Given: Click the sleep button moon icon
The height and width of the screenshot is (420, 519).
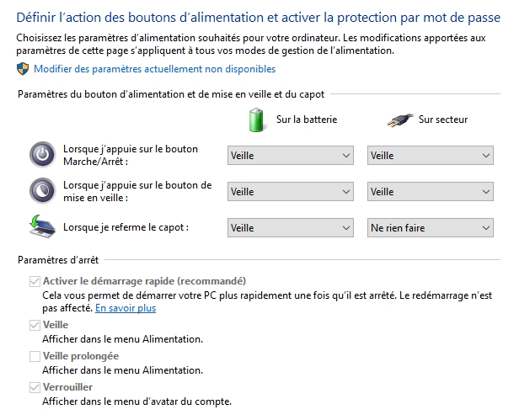Looking at the screenshot, I should pos(42,191).
